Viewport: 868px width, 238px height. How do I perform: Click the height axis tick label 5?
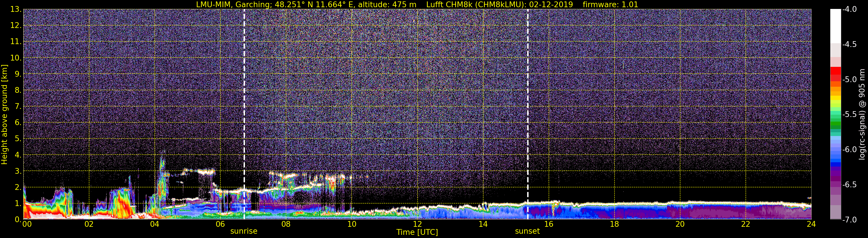[18, 139]
